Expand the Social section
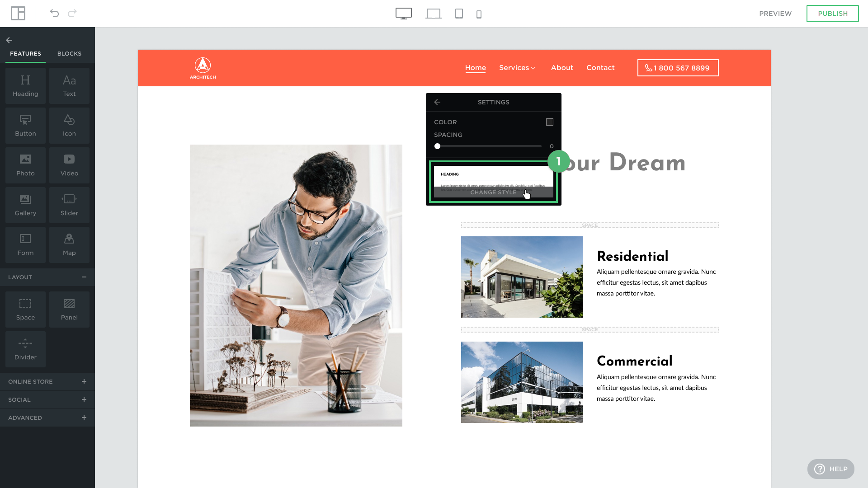This screenshot has width=868, height=488. [x=84, y=399]
